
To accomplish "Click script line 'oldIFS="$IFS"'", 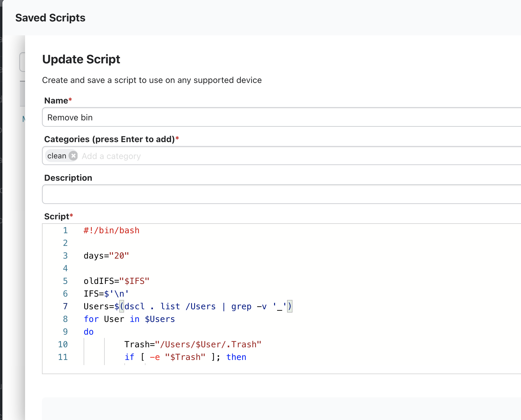I will (117, 281).
